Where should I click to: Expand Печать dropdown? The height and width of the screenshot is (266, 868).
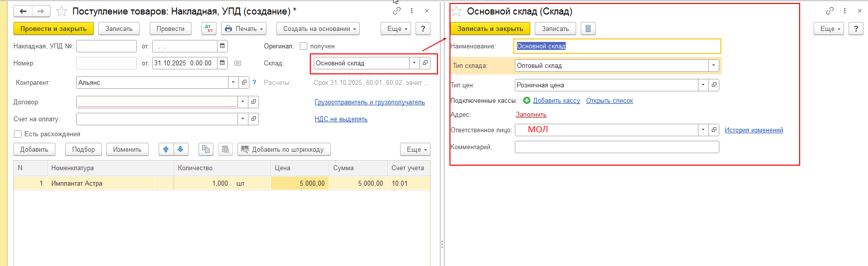click(244, 28)
